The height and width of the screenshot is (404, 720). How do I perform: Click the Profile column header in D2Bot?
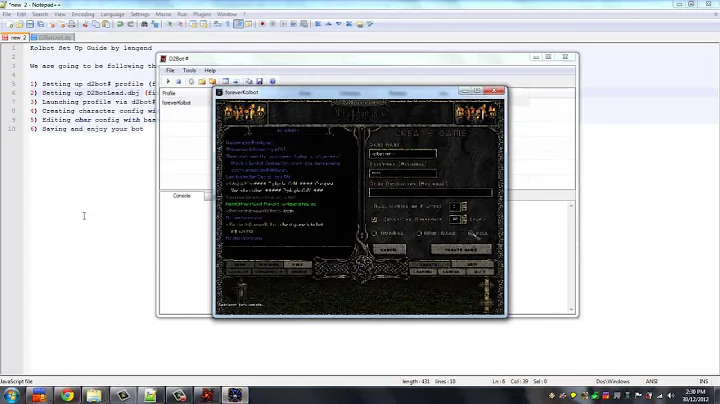pyautogui.click(x=186, y=93)
